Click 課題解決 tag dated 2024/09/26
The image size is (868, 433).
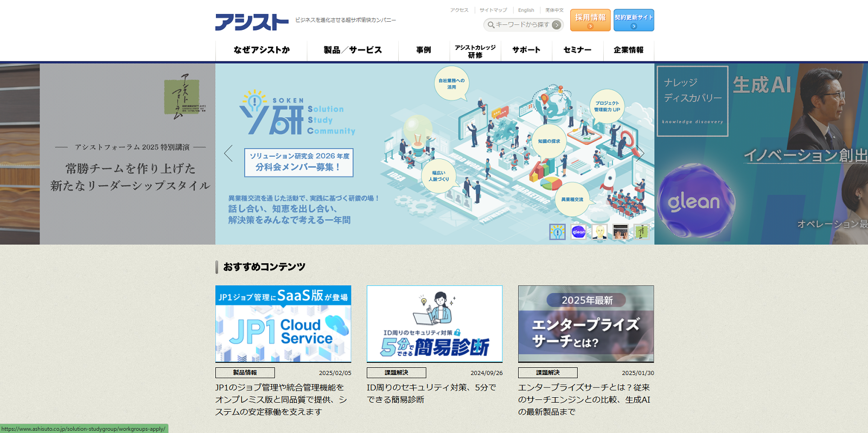(x=397, y=373)
